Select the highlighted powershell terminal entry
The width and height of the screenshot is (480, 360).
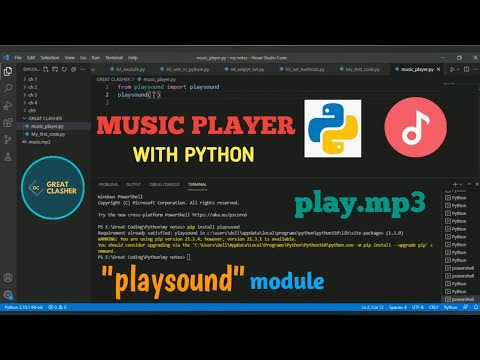point(460,299)
